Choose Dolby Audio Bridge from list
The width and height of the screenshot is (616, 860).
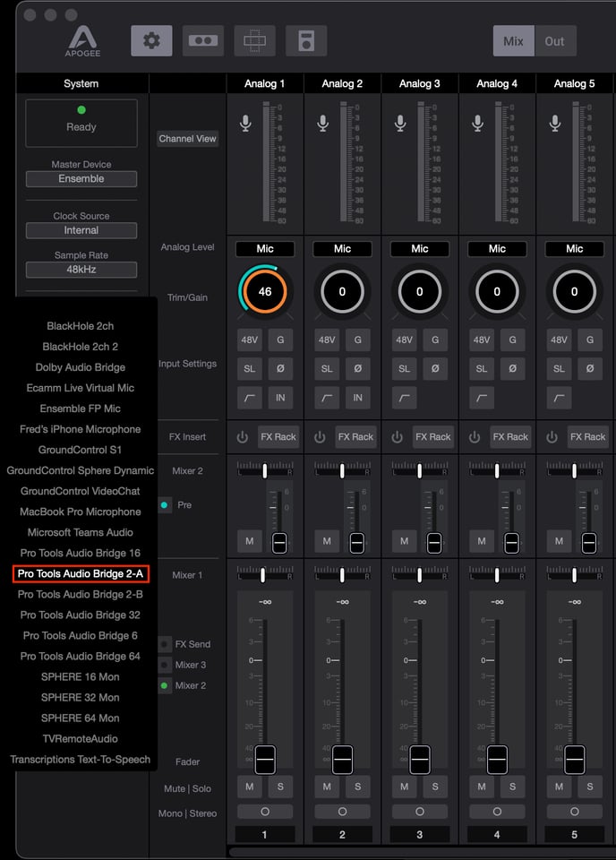pos(81,367)
